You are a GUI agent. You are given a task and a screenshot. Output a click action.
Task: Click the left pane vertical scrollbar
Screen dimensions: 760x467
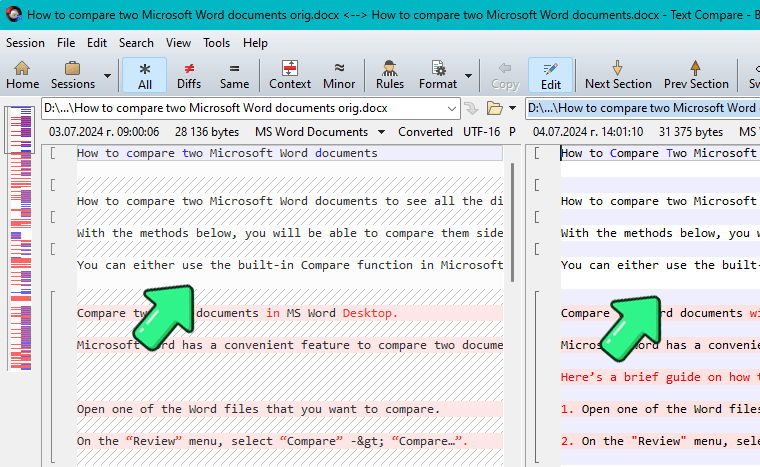(512, 223)
